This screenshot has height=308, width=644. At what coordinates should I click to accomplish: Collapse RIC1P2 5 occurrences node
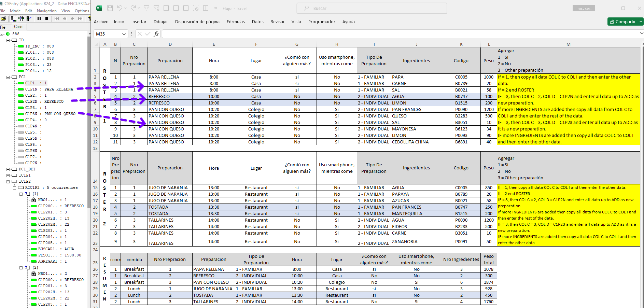(x=15, y=188)
